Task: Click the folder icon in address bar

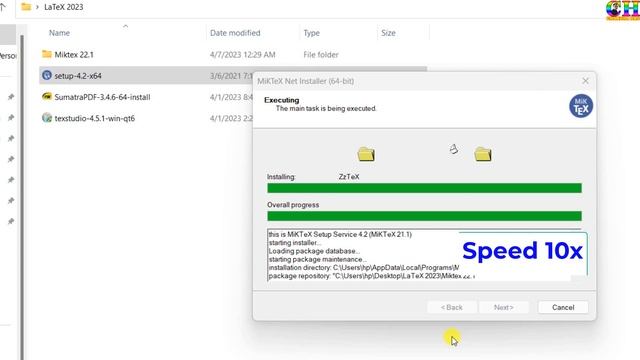Action: [26, 7]
